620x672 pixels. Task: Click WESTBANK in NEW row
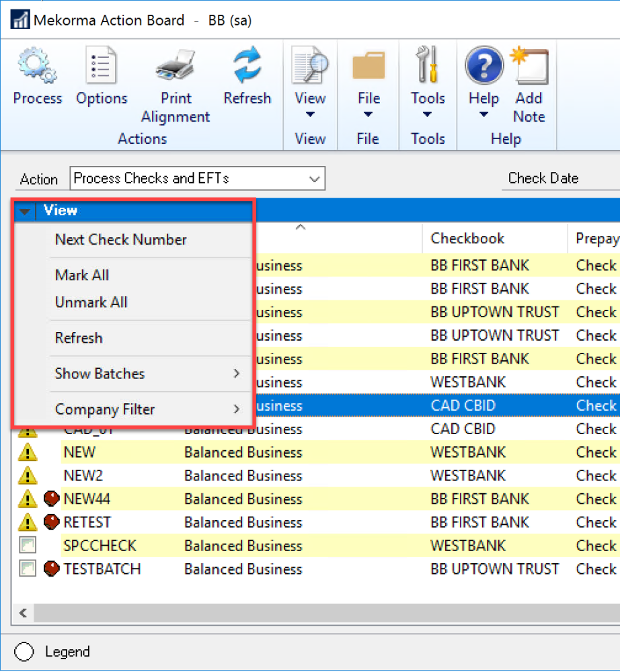click(x=468, y=452)
